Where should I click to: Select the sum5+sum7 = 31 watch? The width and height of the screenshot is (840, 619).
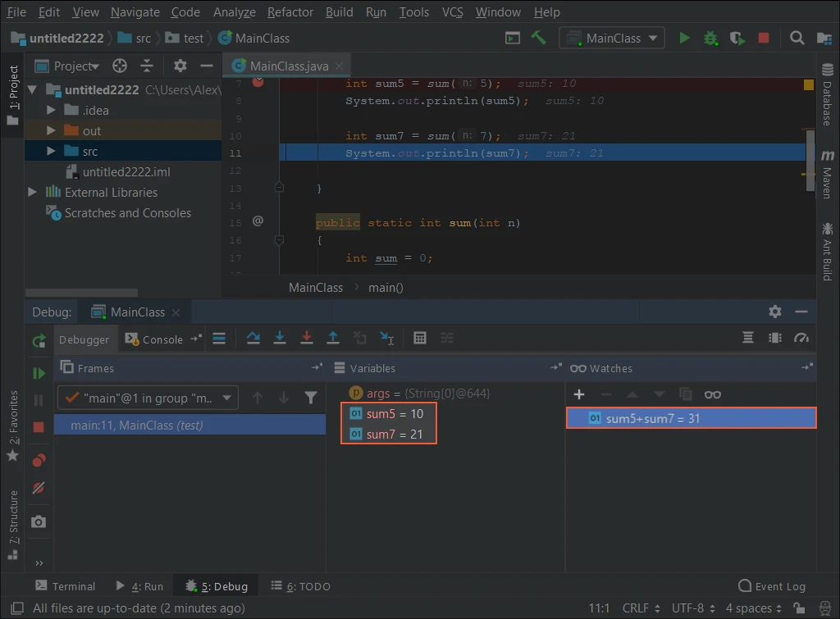pos(691,418)
